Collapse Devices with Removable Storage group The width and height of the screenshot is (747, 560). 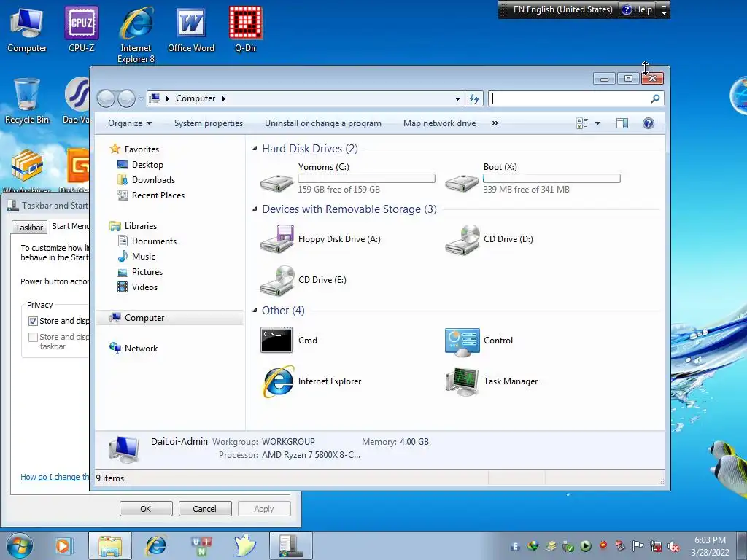tap(255, 209)
